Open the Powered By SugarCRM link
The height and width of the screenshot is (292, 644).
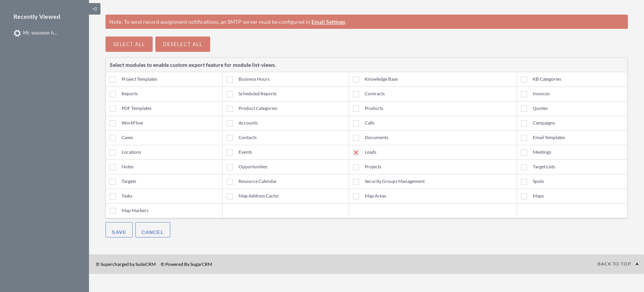pyautogui.click(x=186, y=264)
